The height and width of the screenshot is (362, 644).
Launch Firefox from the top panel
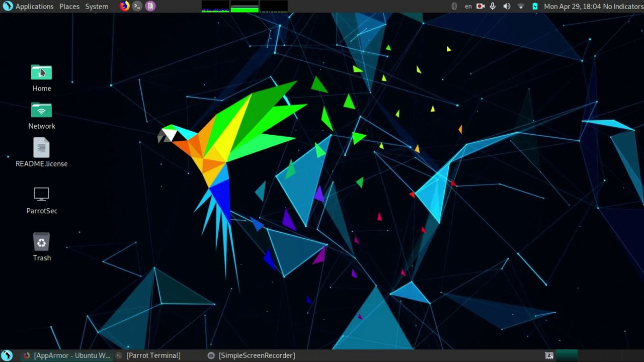[x=124, y=6]
